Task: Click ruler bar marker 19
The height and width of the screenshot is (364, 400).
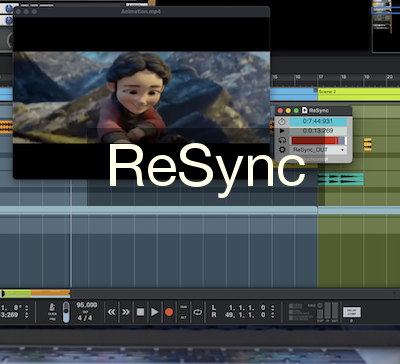Action: click(x=366, y=77)
